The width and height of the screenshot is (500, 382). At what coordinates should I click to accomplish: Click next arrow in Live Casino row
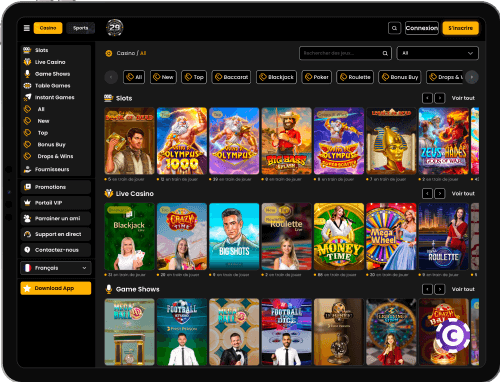point(440,193)
